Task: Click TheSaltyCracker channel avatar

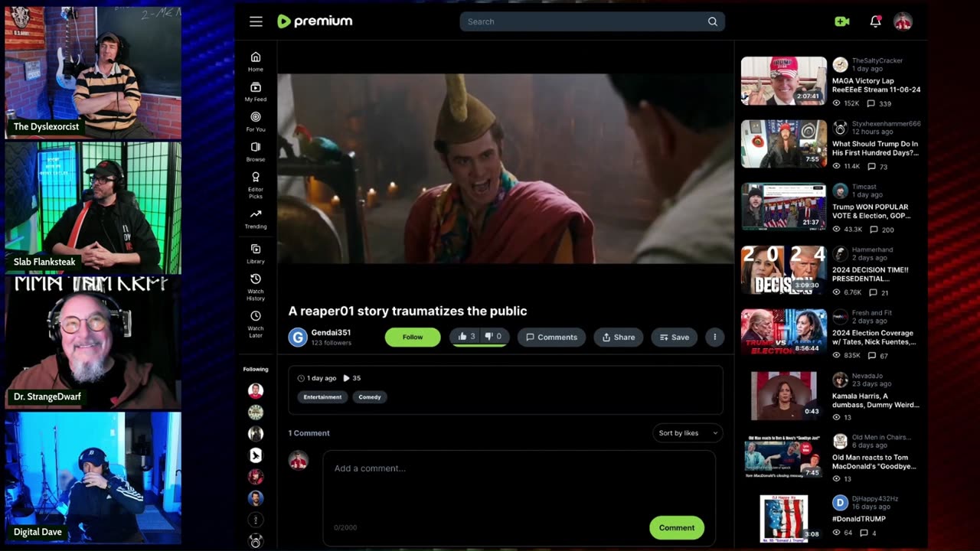Action: point(840,65)
